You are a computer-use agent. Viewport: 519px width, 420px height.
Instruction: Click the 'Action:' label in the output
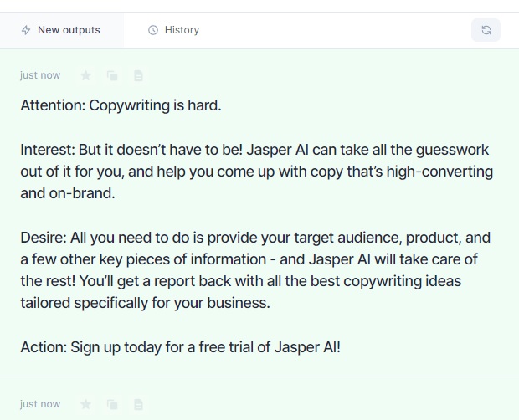click(44, 347)
